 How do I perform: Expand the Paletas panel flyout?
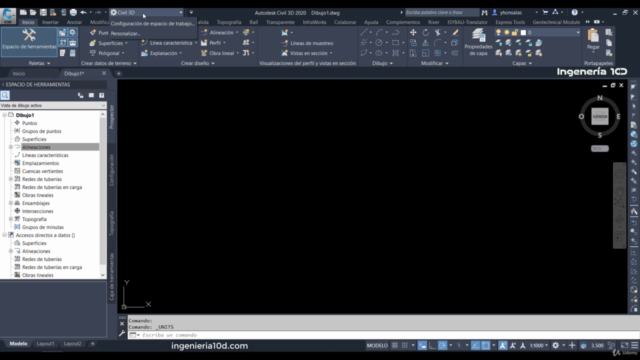click(39, 63)
